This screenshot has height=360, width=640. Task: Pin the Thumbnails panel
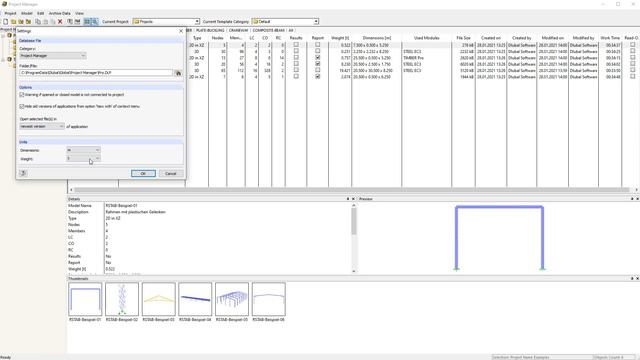tap(632, 278)
